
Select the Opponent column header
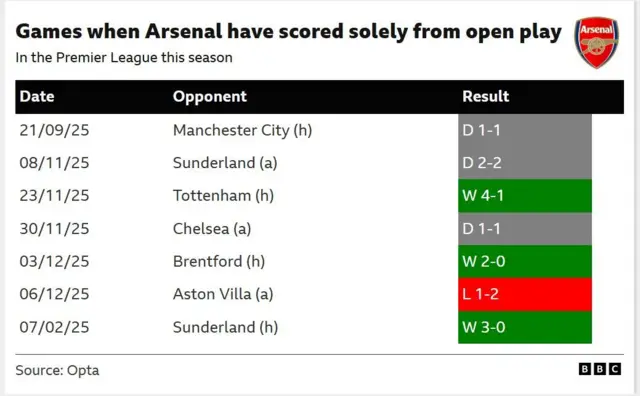click(x=210, y=97)
